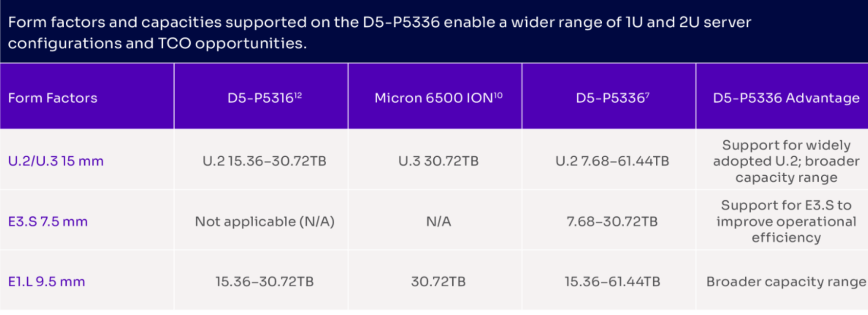Image resolution: width=868 pixels, height=315 pixels.
Task: Click the Broader capacity range cell
Action: 786,281
